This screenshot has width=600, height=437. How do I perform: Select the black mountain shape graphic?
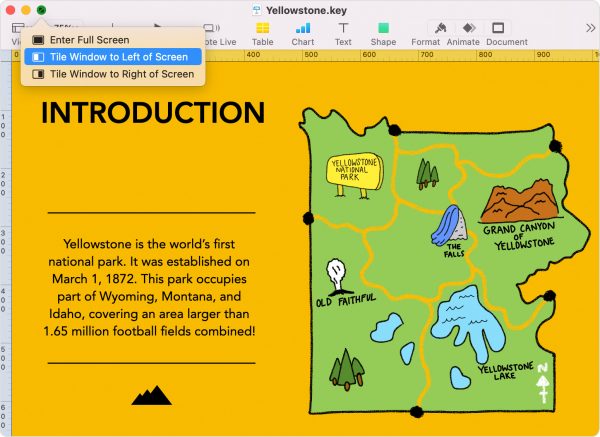(x=151, y=395)
